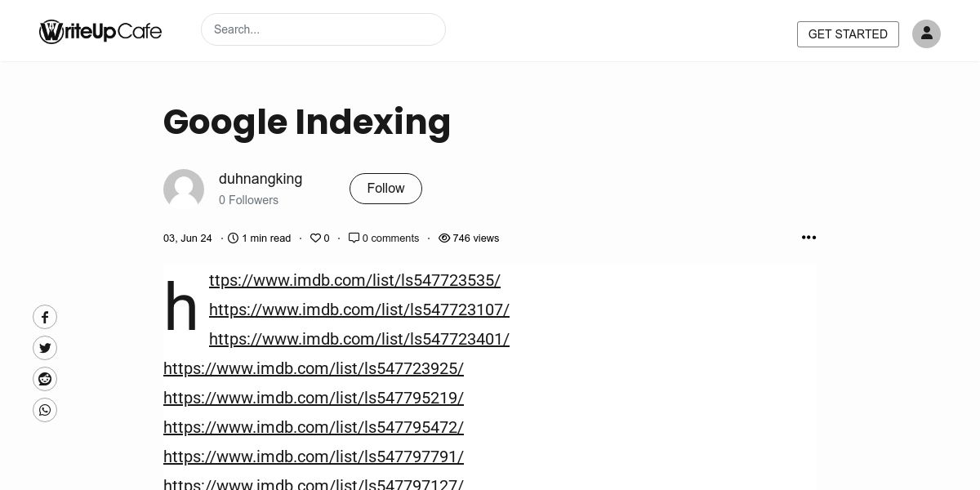Go to WriteUpCafe home via logo
This screenshot has width=980, height=490.
(100, 32)
